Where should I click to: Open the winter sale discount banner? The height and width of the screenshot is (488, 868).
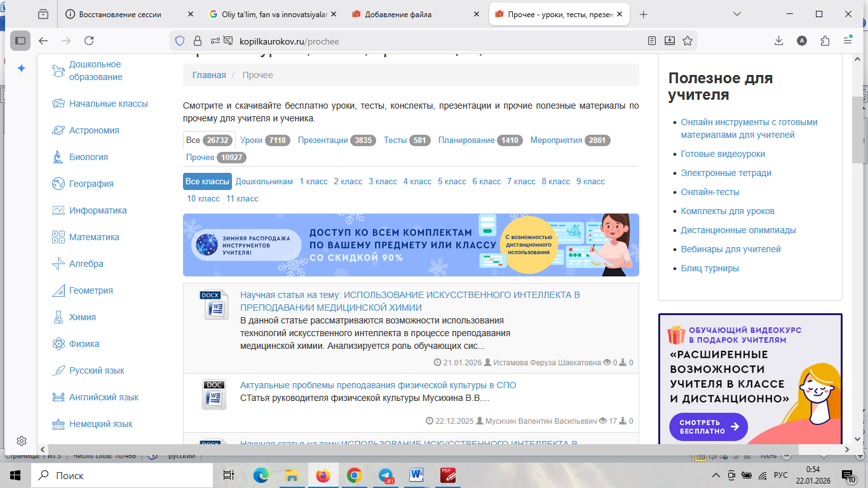tap(410, 245)
